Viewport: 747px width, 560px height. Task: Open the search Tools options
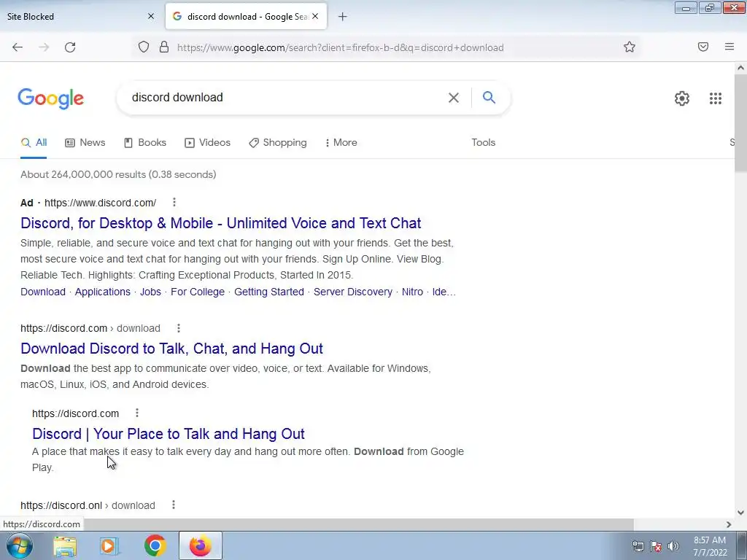click(x=483, y=142)
